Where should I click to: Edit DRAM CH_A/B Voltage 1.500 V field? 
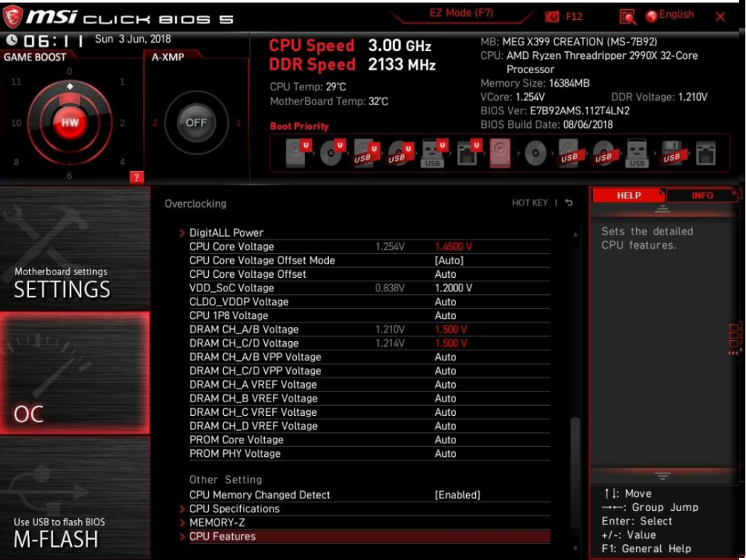tap(451, 329)
